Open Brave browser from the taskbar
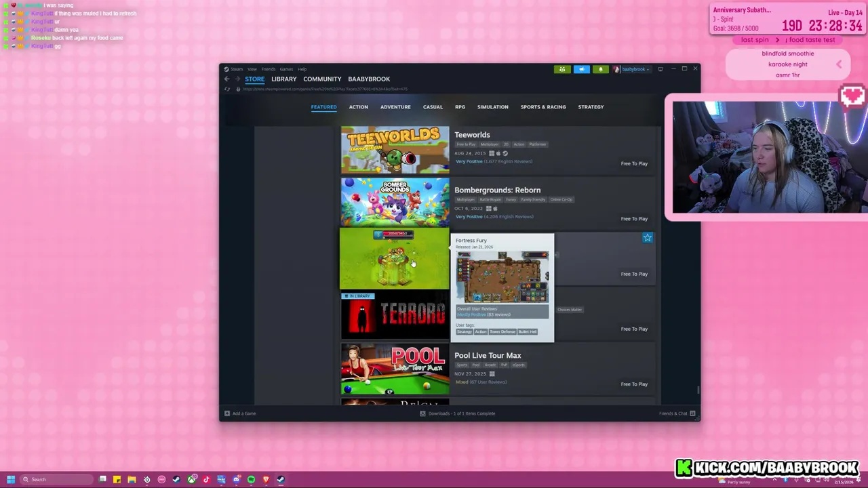Image resolution: width=868 pixels, height=488 pixels. (x=266, y=479)
